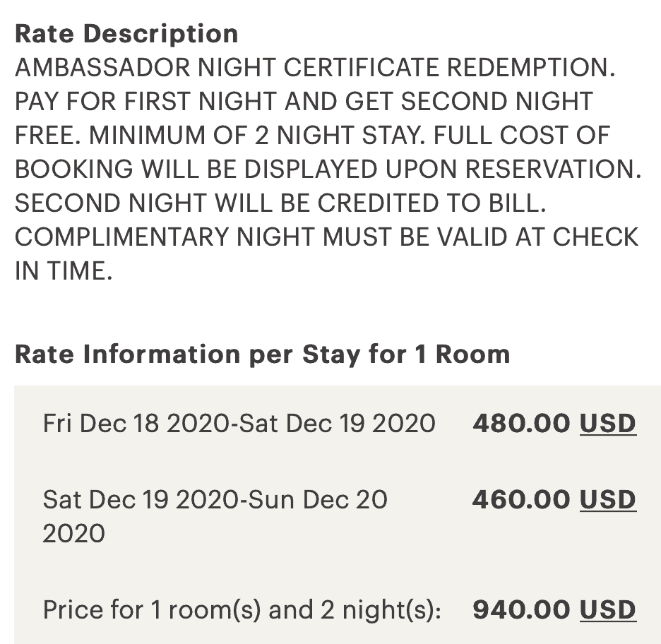Click the BOOKING WILL BE DISPLAYED text line

(328, 169)
